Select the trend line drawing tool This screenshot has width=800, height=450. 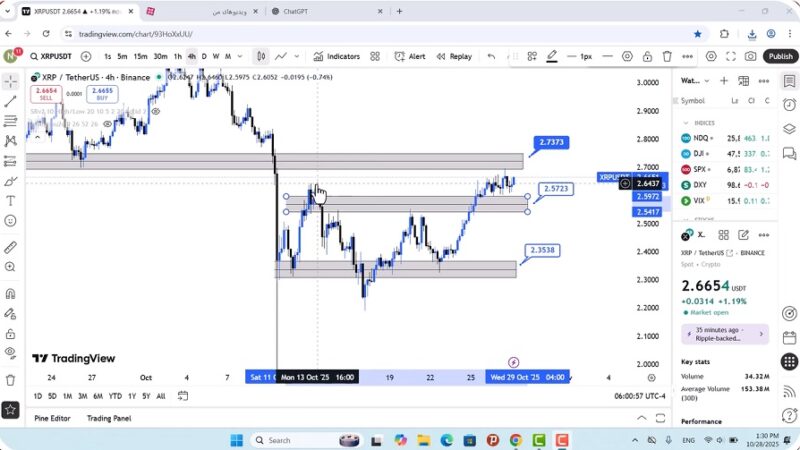[x=11, y=101]
